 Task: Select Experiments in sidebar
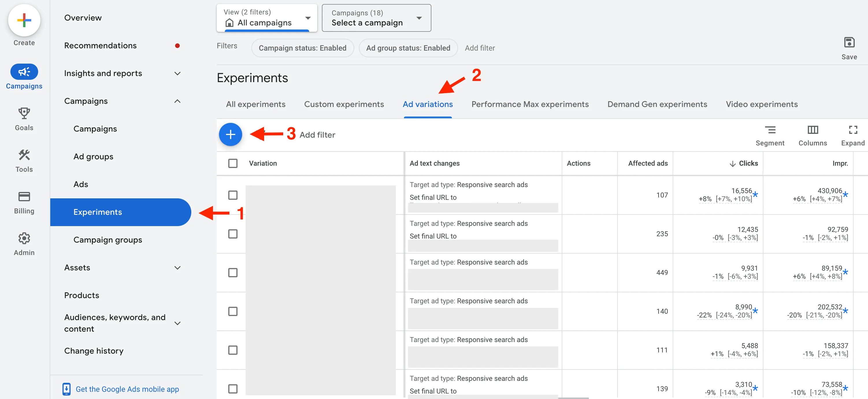point(120,212)
